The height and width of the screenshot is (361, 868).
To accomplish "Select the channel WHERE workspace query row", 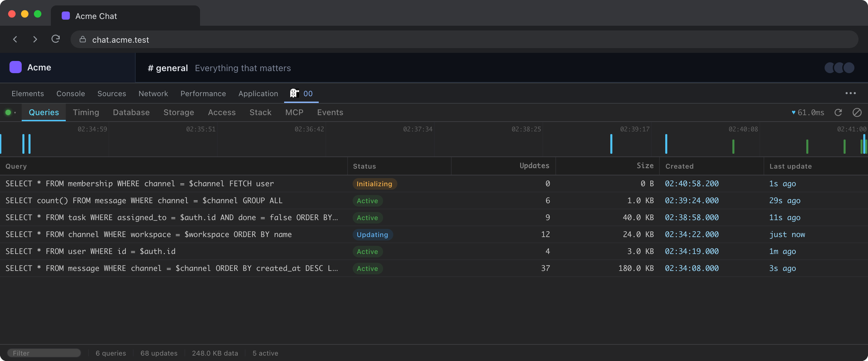I will pos(434,234).
